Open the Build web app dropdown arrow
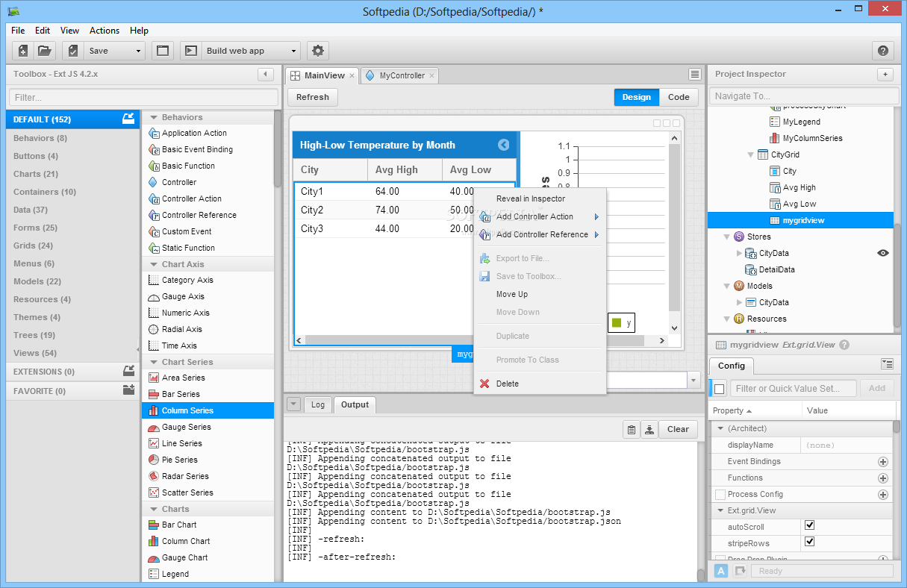This screenshot has width=907, height=588. [x=293, y=51]
